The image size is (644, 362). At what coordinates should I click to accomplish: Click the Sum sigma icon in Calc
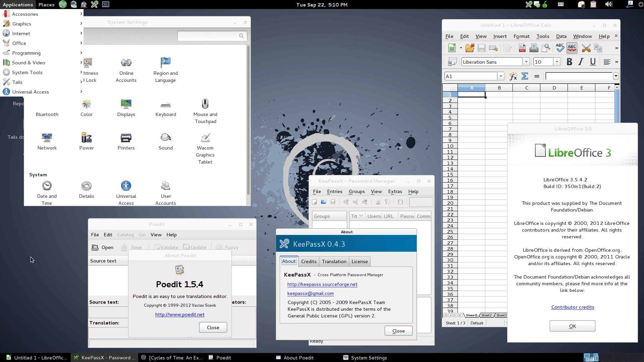(525, 76)
